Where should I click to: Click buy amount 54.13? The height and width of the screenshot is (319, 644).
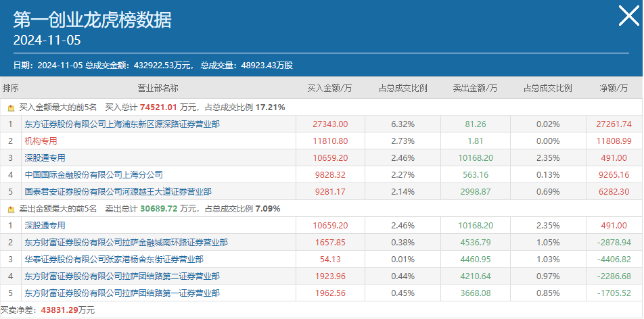click(330, 260)
